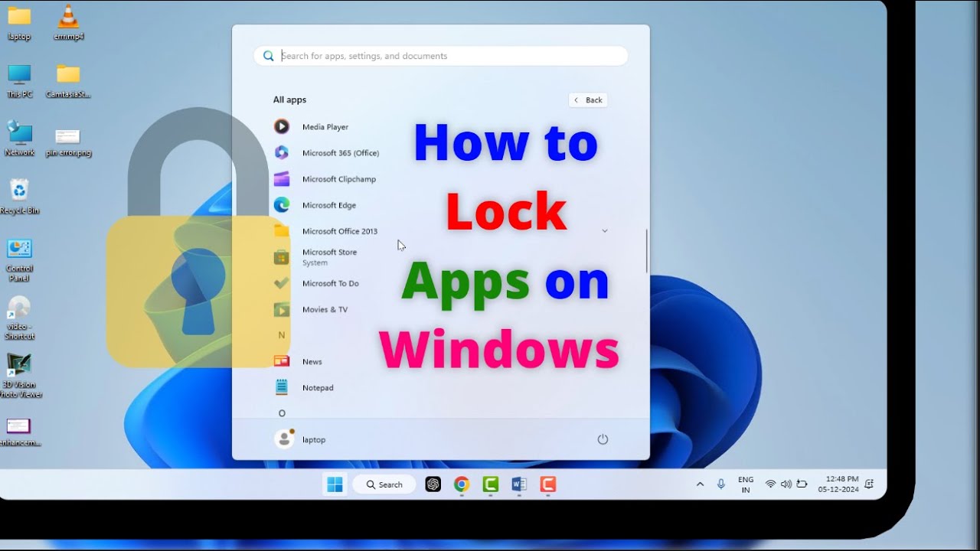Select Network desktop icon

click(x=19, y=139)
